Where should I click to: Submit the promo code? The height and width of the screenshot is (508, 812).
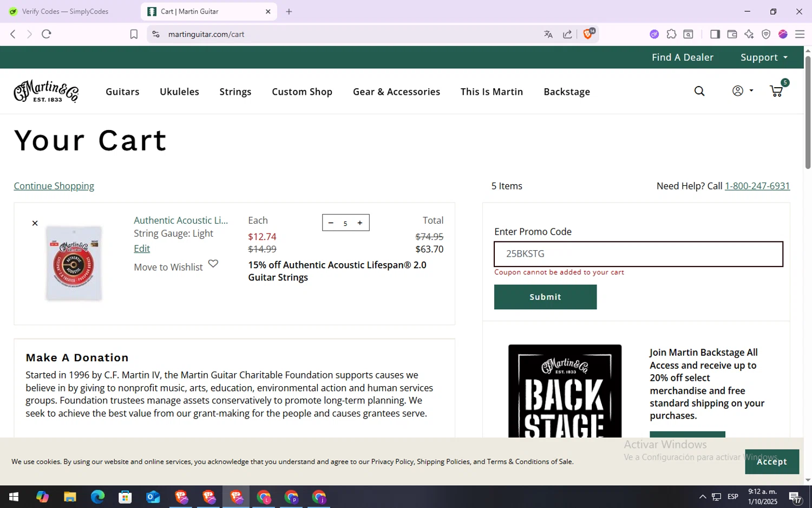point(545,297)
